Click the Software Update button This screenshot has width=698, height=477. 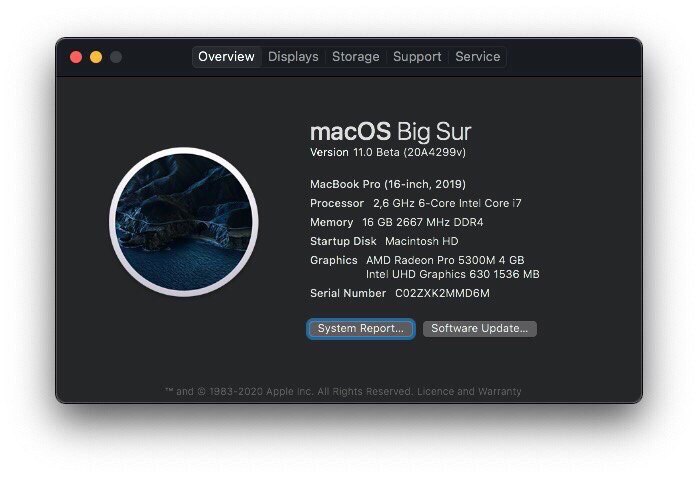(x=479, y=329)
